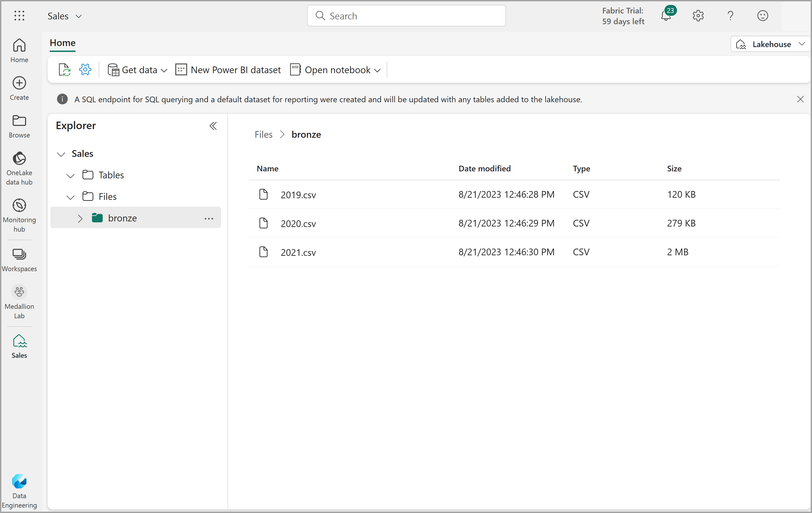Collapse the Files folder in Explorer
Viewport: 812px width, 513px height.
pos(70,196)
